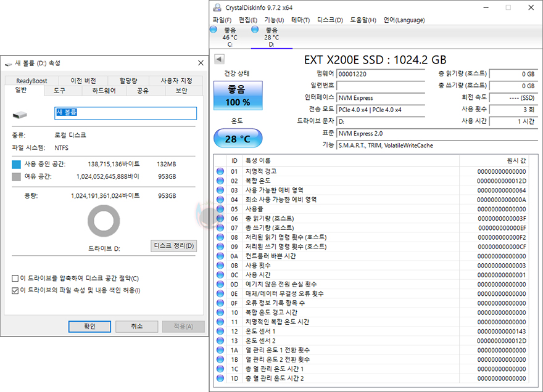
Task: Click the 특성 이름 column header
Action: [350, 160]
